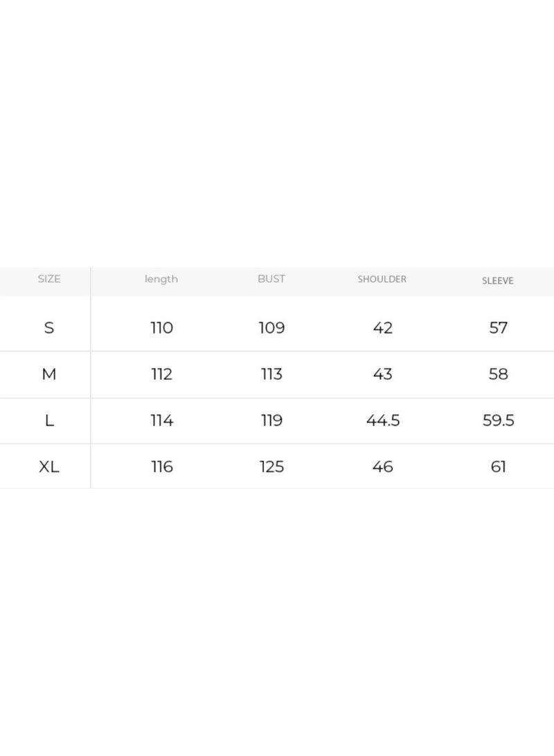Select the sleeve value 61

tap(498, 467)
